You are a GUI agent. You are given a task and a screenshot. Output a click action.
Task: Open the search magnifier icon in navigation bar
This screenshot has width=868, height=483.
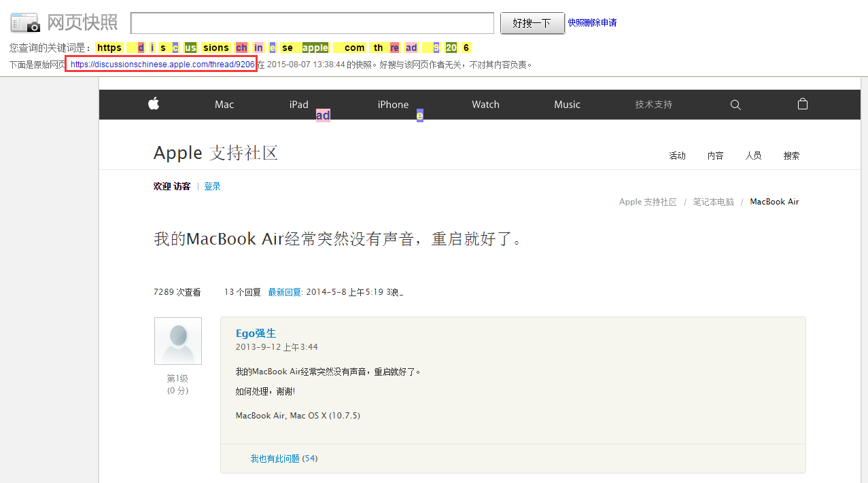point(735,105)
